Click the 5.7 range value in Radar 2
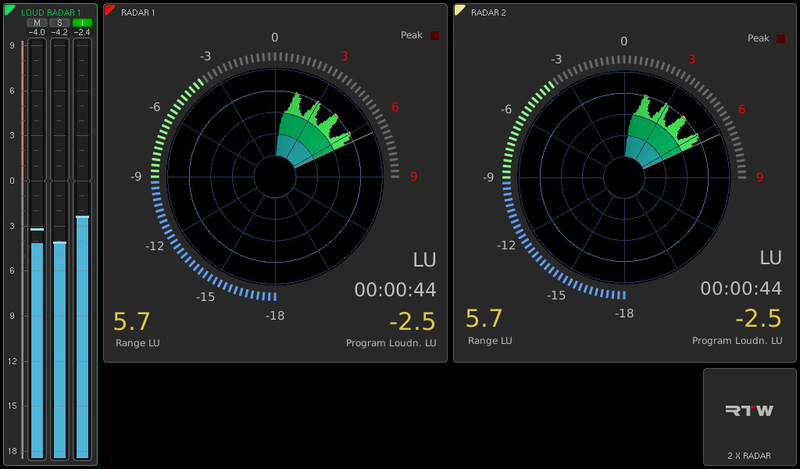 pyautogui.click(x=484, y=318)
